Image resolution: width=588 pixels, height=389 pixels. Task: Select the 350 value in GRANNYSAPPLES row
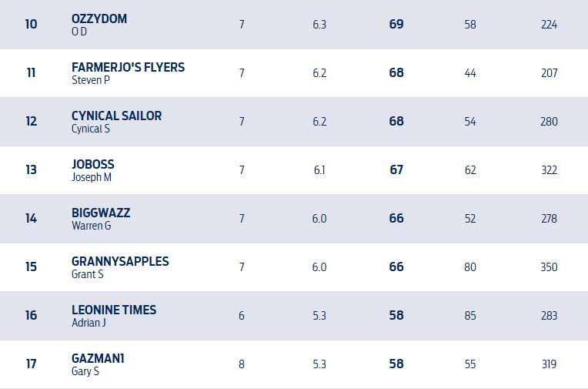tap(549, 267)
